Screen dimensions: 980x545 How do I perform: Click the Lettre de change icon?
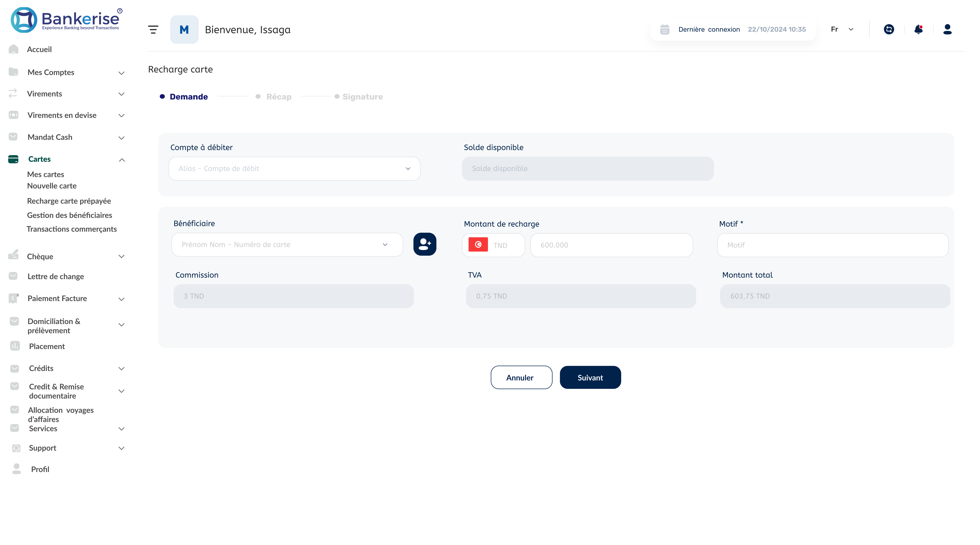pyautogui.click(x=13, y=276)
